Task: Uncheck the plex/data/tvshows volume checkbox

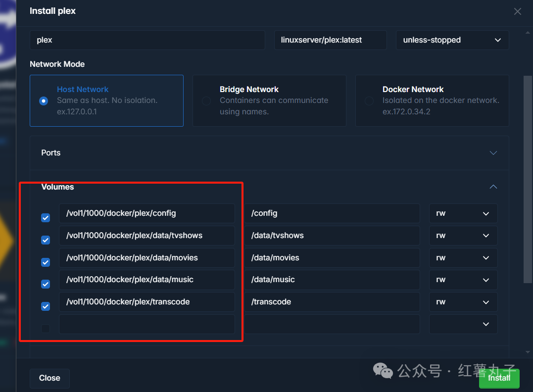Action: tap(46, 240)
